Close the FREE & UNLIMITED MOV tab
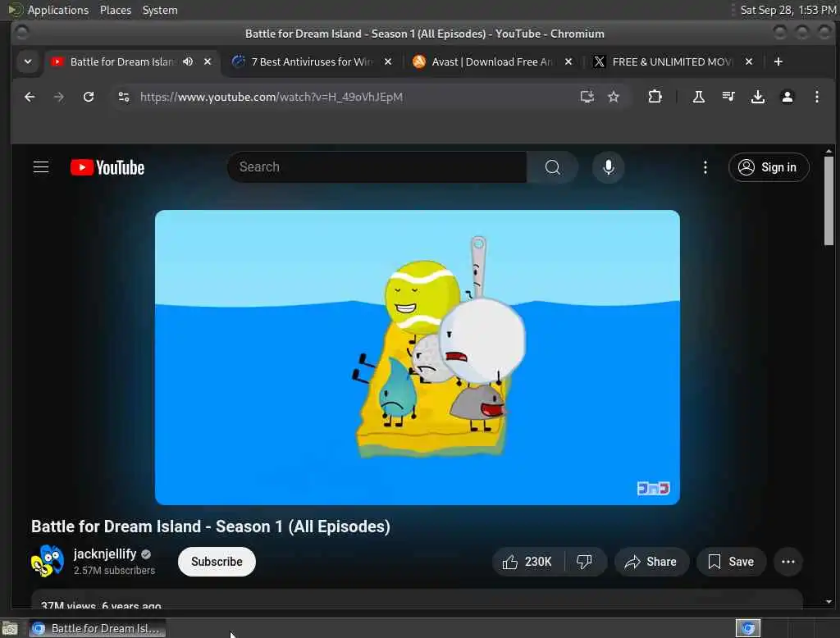Screen dimensions: 840x638 click(749, 62)
